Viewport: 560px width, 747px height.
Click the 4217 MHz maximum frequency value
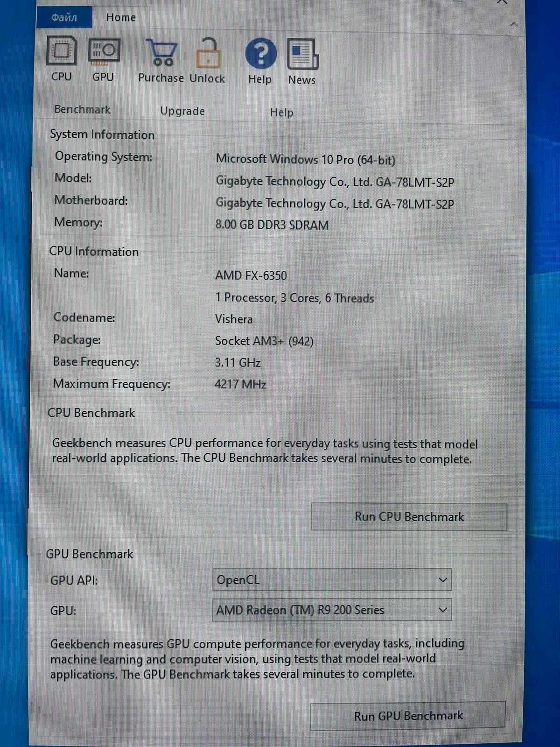240,384
